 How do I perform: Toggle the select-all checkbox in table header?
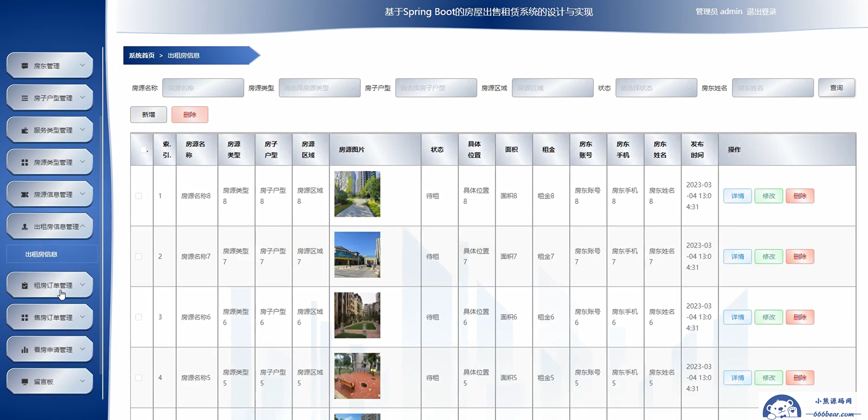coord(143,149)
